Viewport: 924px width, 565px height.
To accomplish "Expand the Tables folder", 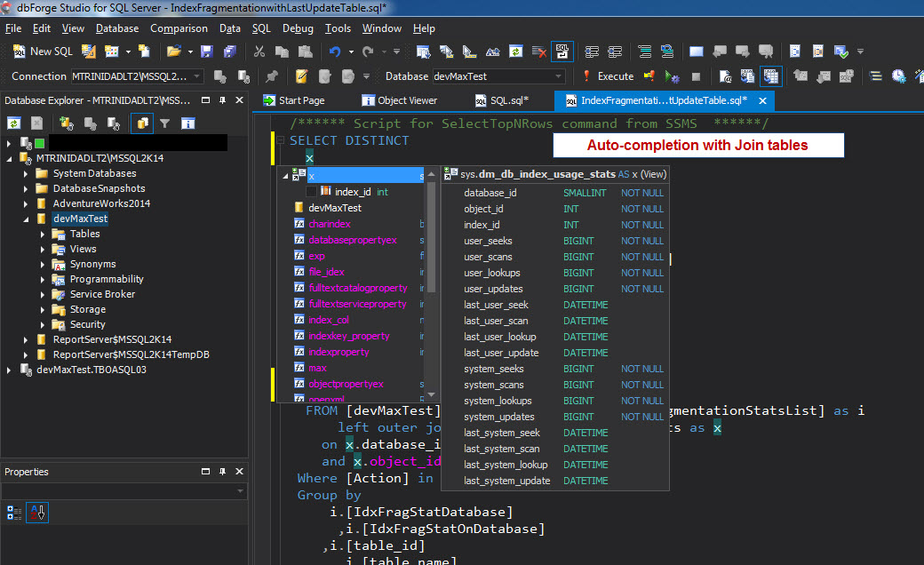I will 43,235.
